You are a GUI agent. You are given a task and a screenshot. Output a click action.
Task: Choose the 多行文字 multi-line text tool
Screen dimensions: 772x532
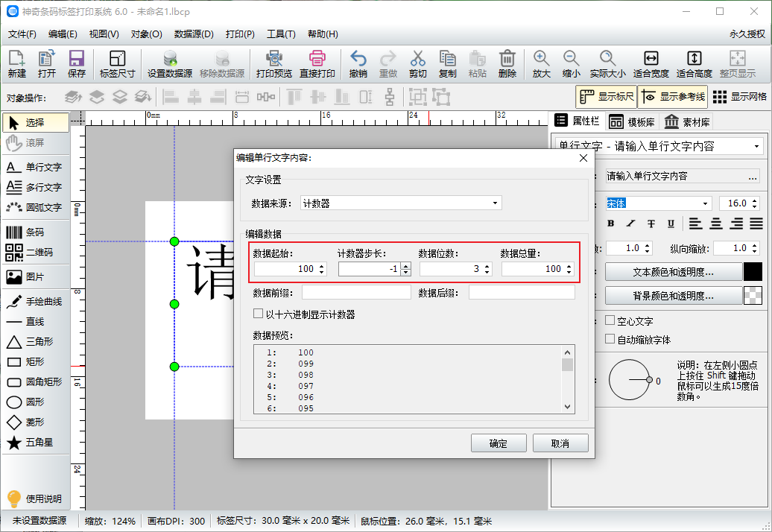[x=36, y=188]
